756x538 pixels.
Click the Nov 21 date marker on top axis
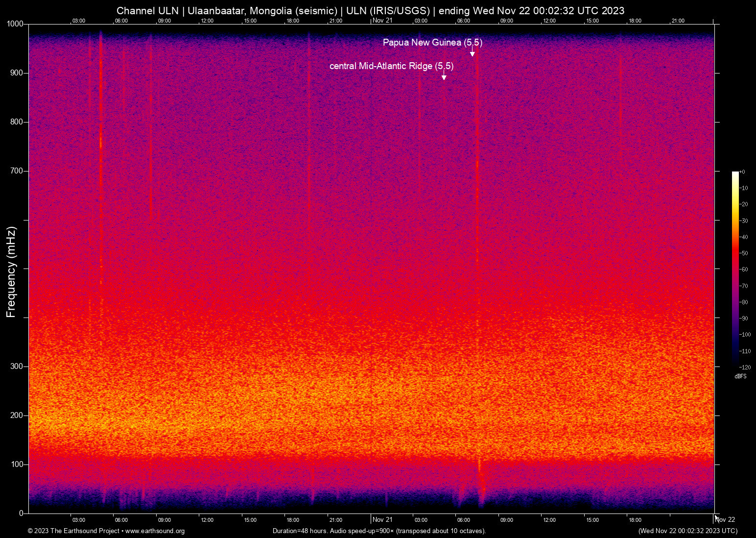click(382, 21)
